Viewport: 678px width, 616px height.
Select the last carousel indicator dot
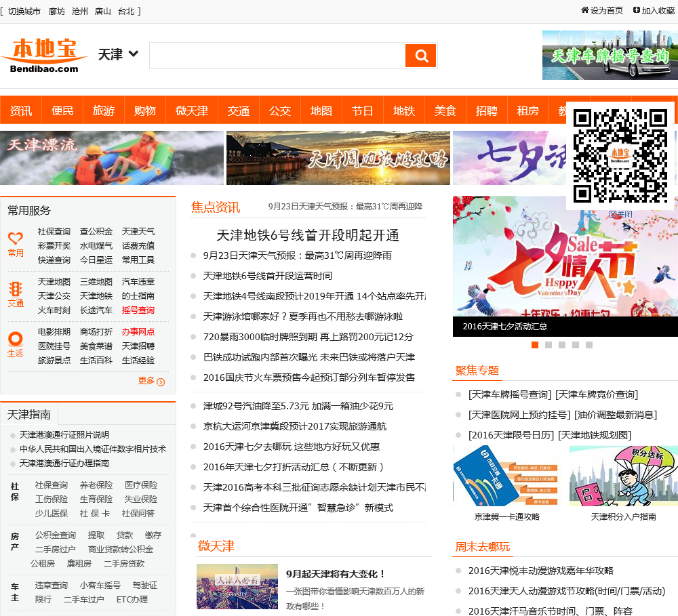tap(589, 345)
